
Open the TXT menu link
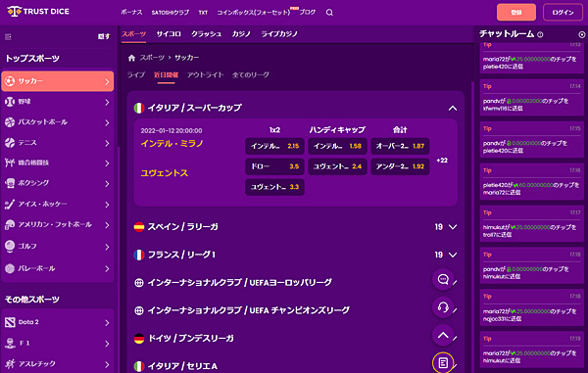[x=203, y=13]
